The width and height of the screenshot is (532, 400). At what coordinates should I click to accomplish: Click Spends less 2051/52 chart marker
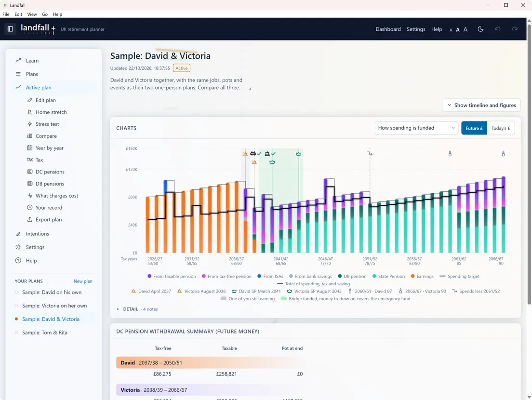pyautogui.click(x=370, y=154)
